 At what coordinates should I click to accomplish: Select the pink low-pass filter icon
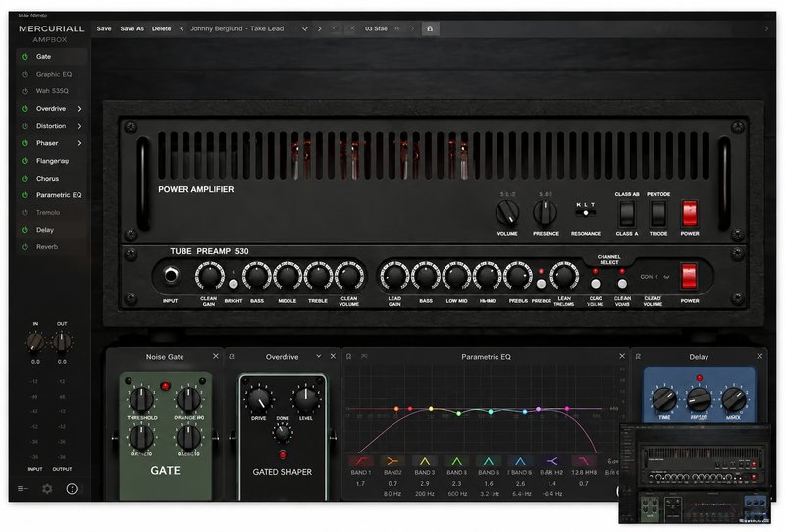click(x=584, y=461)
